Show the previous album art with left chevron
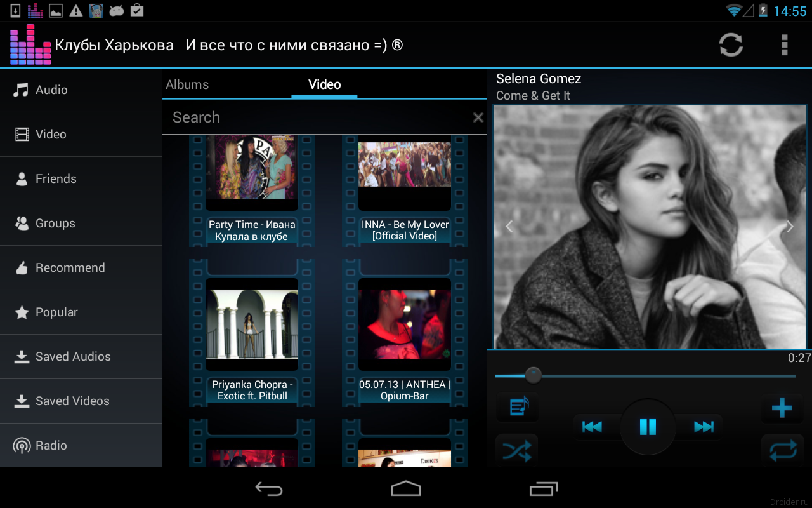 coord(509,227)
